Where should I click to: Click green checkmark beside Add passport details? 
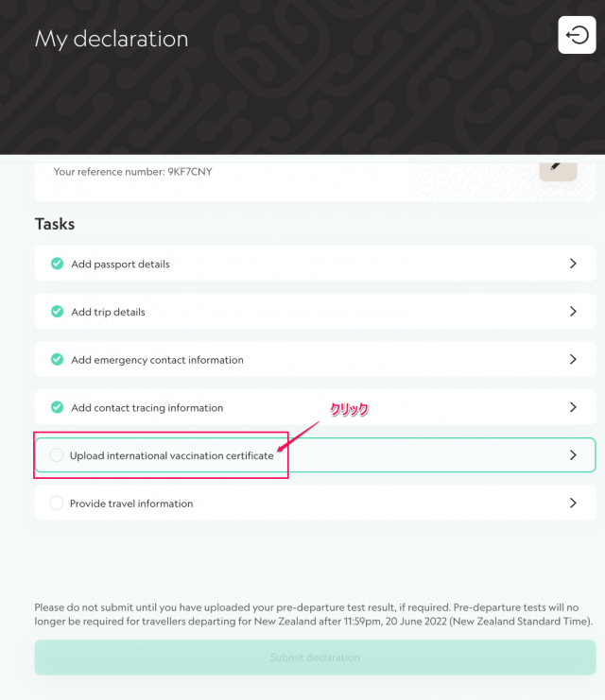(58, 264)
